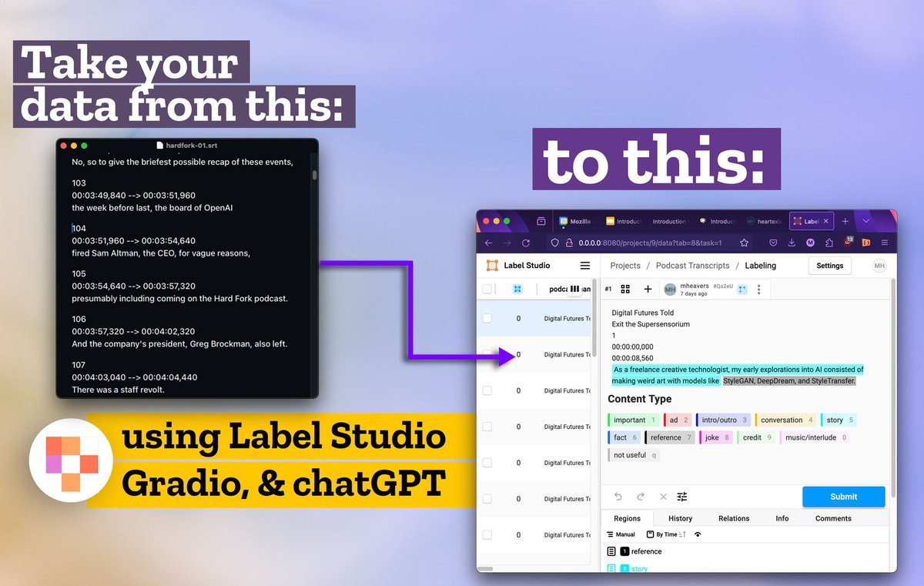
Task: Select the red ad label
Action: (x=677, y=420)
